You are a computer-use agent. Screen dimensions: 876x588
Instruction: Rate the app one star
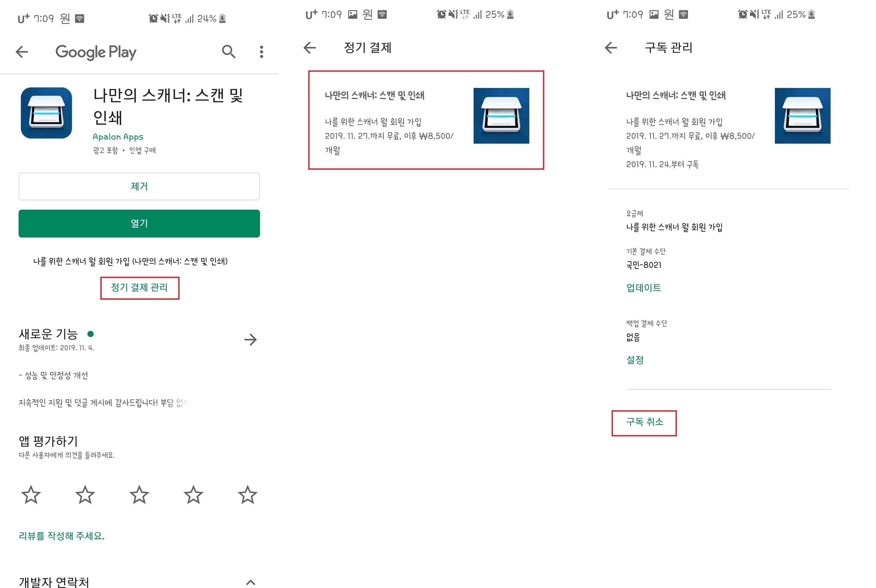31,495
